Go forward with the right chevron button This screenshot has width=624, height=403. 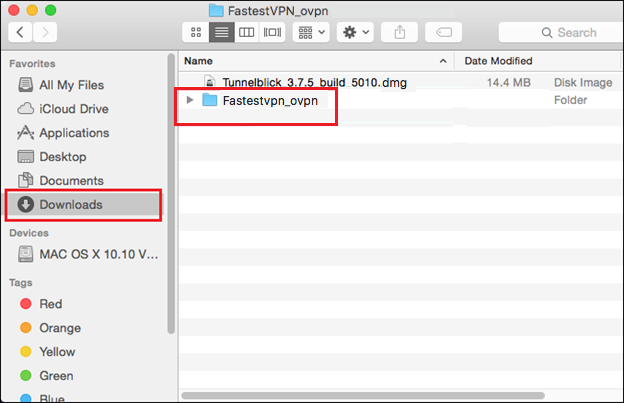pos(45,32)
